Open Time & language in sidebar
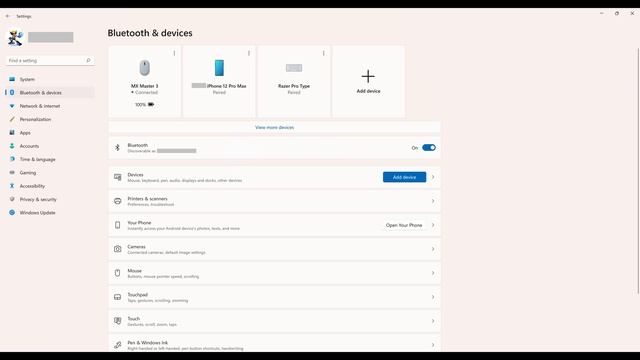Image resolution: width=640 pixels, height=360 pixels. 50,160
